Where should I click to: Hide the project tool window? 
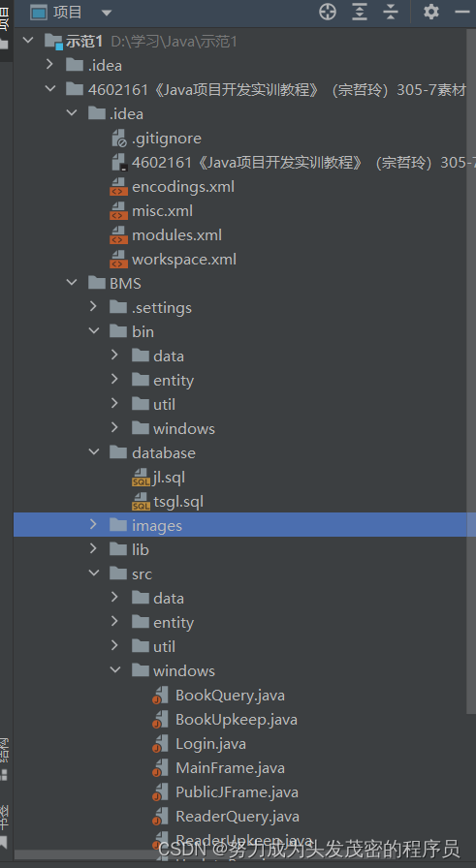click(462, 12)
